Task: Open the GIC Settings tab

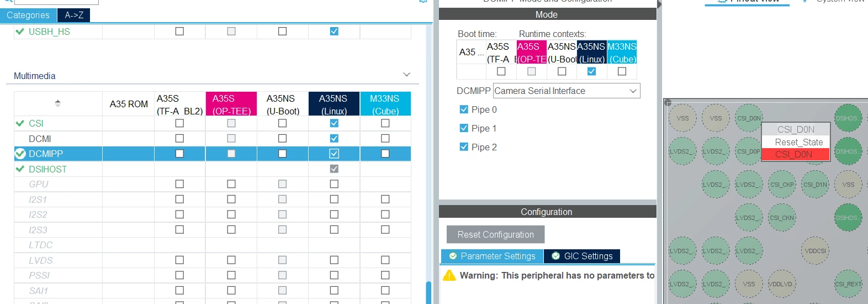Action: (x=582, y=256)
